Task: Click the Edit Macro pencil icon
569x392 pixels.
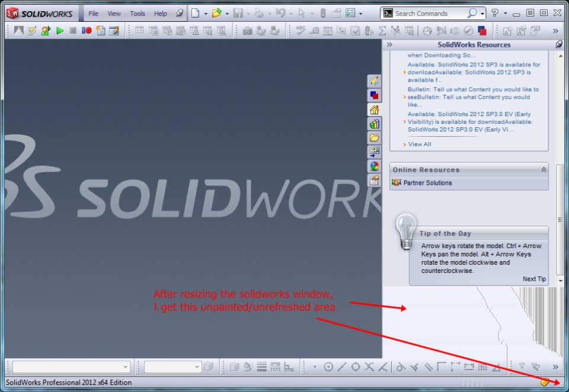Action: [x=114, y=31]
